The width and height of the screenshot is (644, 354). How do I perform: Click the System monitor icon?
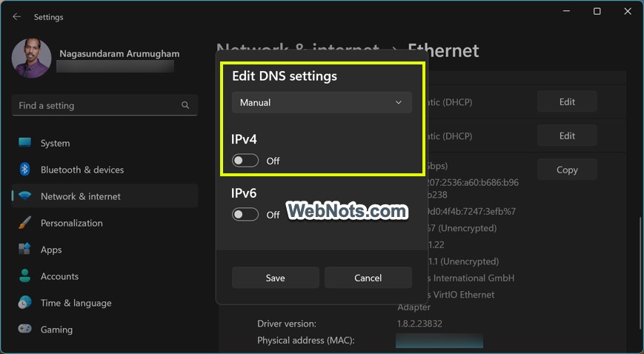click(24, 143)
